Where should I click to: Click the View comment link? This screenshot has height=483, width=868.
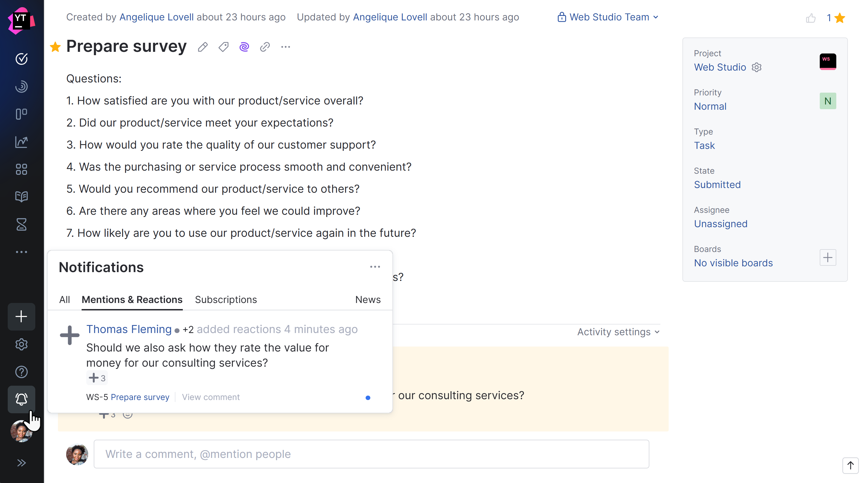click(211, 397)
